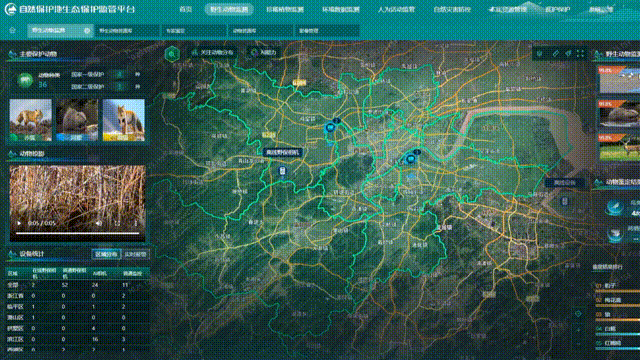Mute the animal video volume icon

99,223
